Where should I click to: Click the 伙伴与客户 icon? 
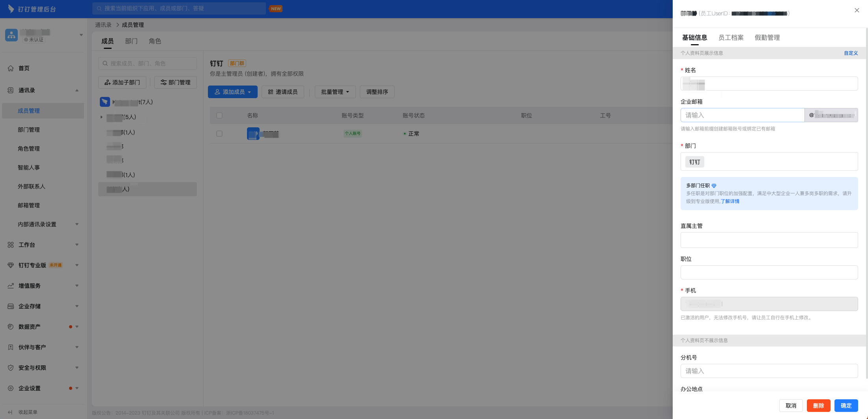(x=11, y=347)
